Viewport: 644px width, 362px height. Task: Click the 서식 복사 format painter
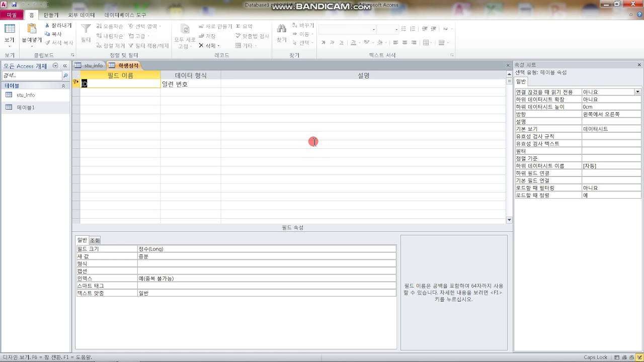(x=59, y=43)
